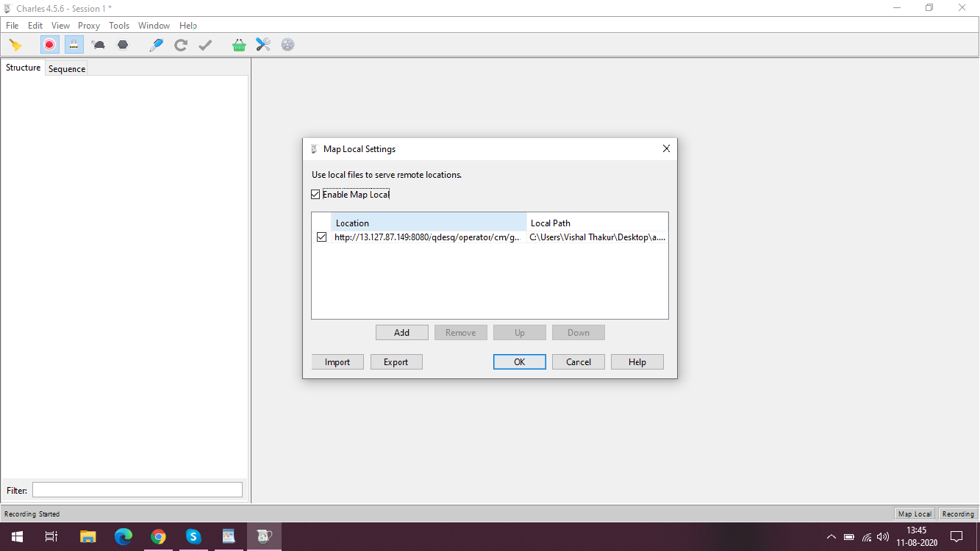Click the grey checkmark Validate icon

coord(205,45)
